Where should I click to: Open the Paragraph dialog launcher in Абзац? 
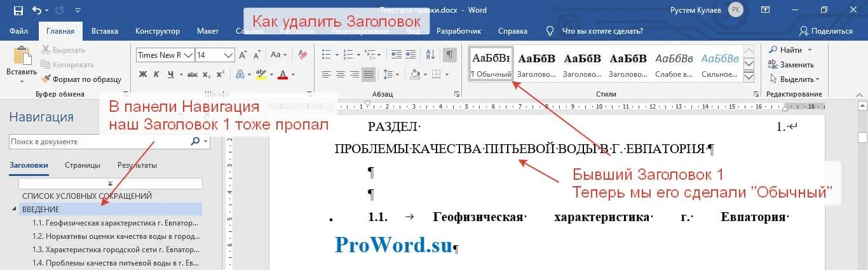tap(456, 94)
